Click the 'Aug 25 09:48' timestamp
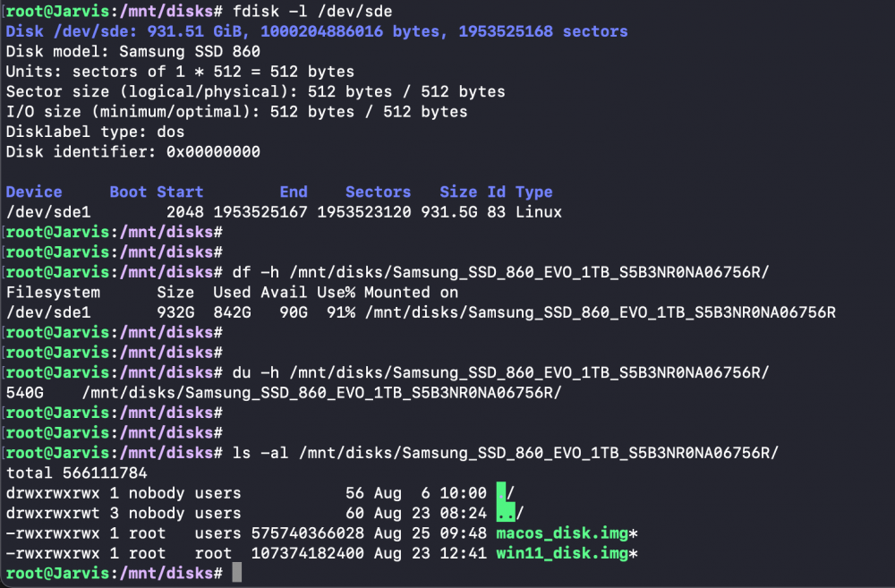 430,533
